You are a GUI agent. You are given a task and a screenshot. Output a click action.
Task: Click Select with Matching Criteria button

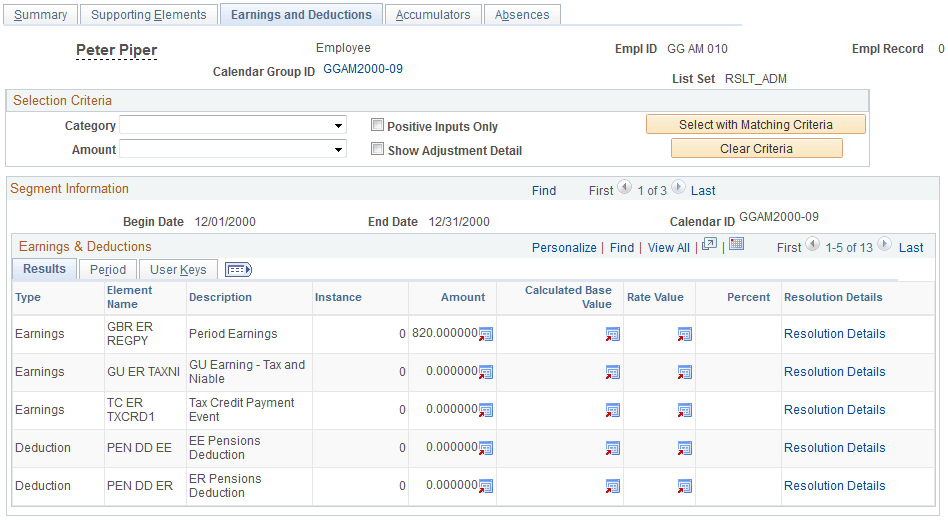pos(755,125)
